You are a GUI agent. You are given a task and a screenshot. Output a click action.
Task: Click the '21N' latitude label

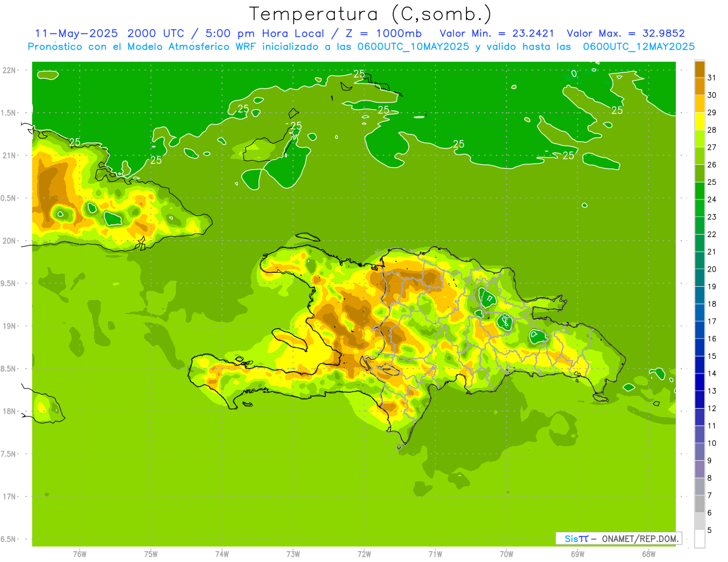(8, 155)
